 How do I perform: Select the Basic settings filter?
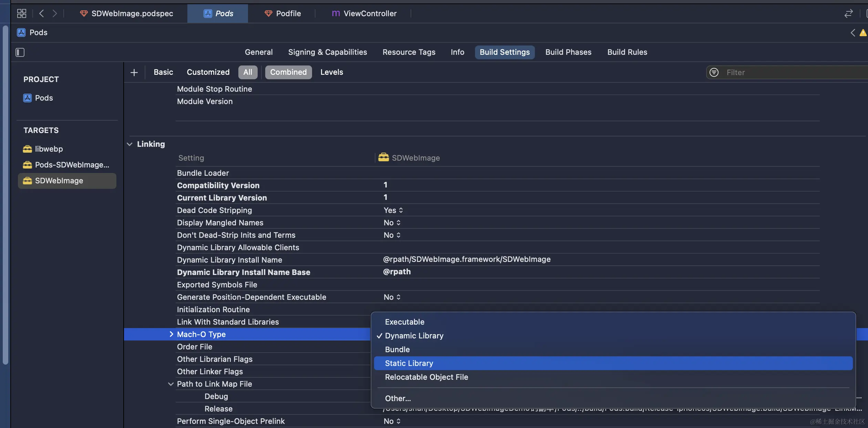click(x=163, y=72)
